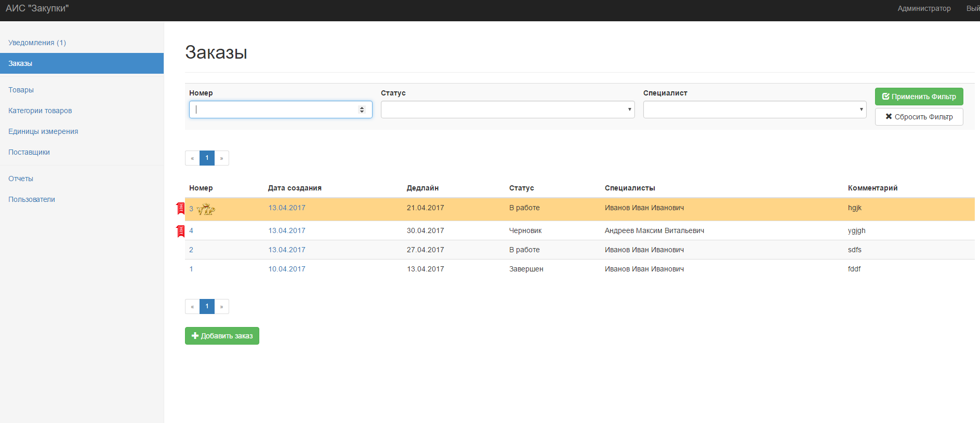Open order number 2 link
The width and height of the screenshot is (980, 423).
click(191, 250)
